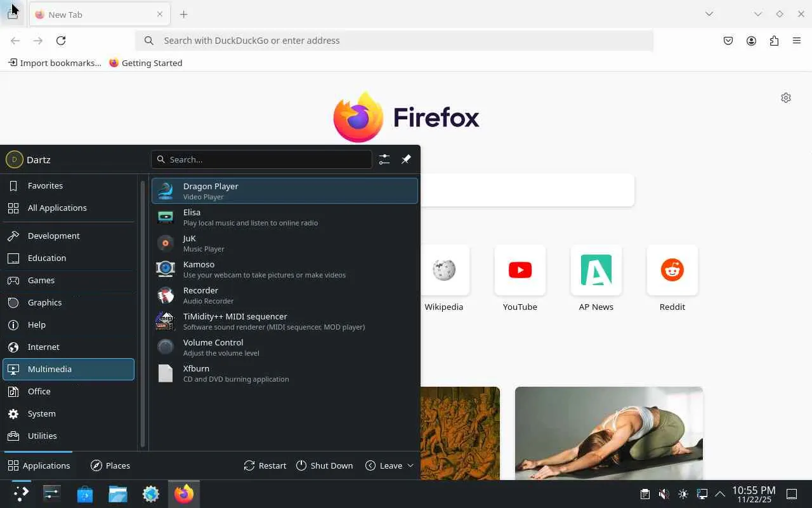Switch to the Places tab

[x=110, y=465]
